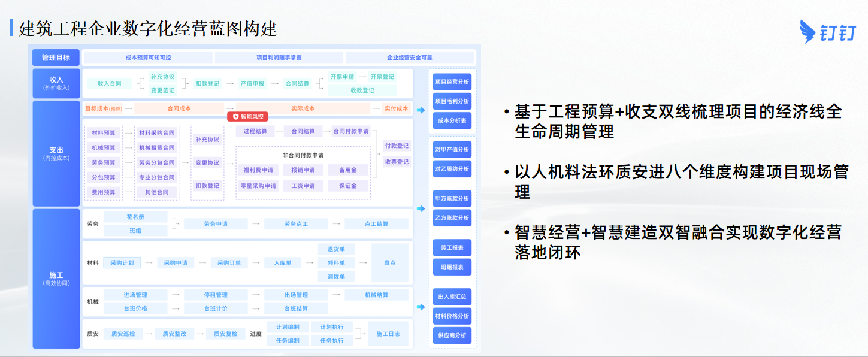The height and width of the screenshot is (357, 868).
Task: Select the 变更协议 box
Action: [207, 162]
